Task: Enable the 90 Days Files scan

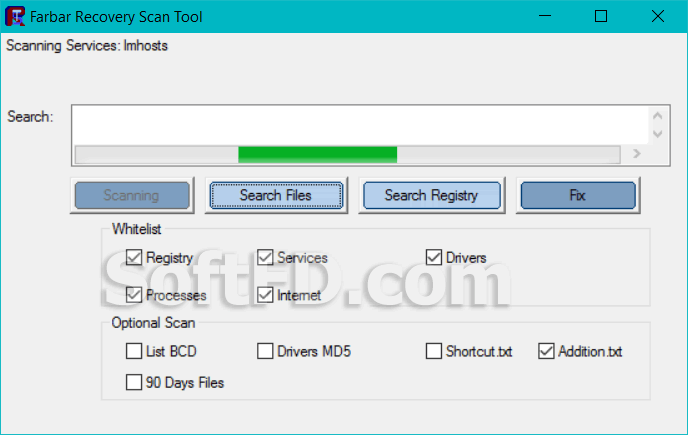Action: point(134,382)
